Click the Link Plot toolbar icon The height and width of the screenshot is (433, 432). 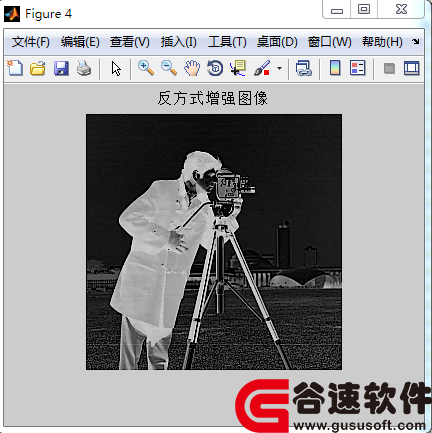tap(304, 68)
